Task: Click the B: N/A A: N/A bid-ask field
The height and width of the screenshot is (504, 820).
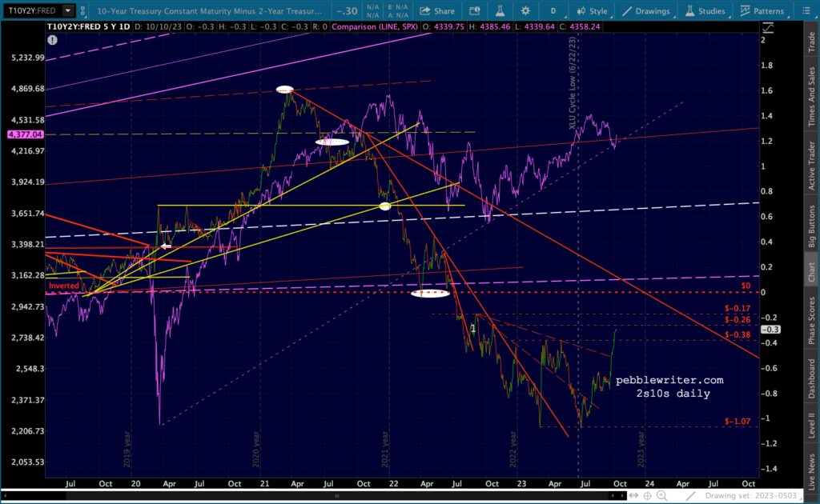Action: (397, 11)
